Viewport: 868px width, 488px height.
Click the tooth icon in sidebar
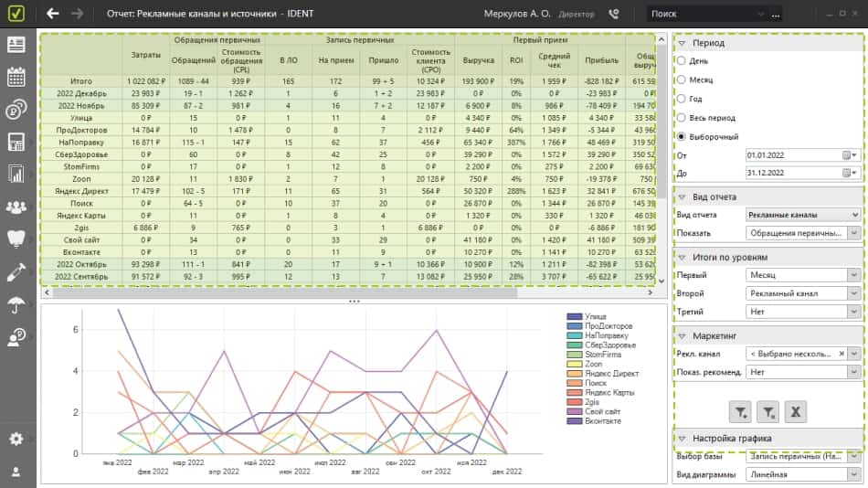pyautogui.click(x=16, y=239)
